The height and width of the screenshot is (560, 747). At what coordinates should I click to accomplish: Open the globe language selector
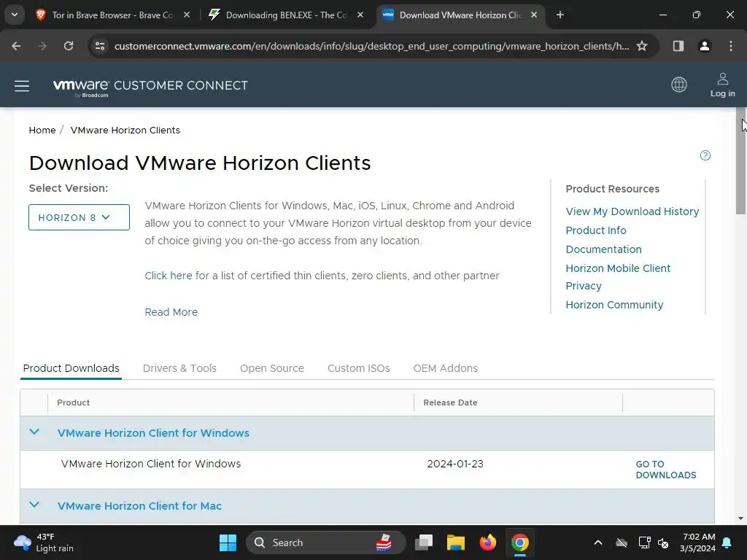click(679, 85)
